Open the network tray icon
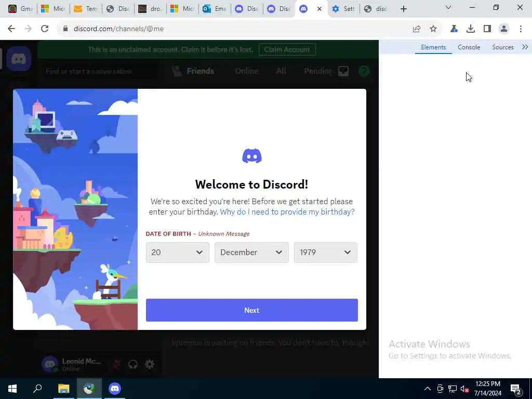Screen dimensions: 532x399 point(453,389)
